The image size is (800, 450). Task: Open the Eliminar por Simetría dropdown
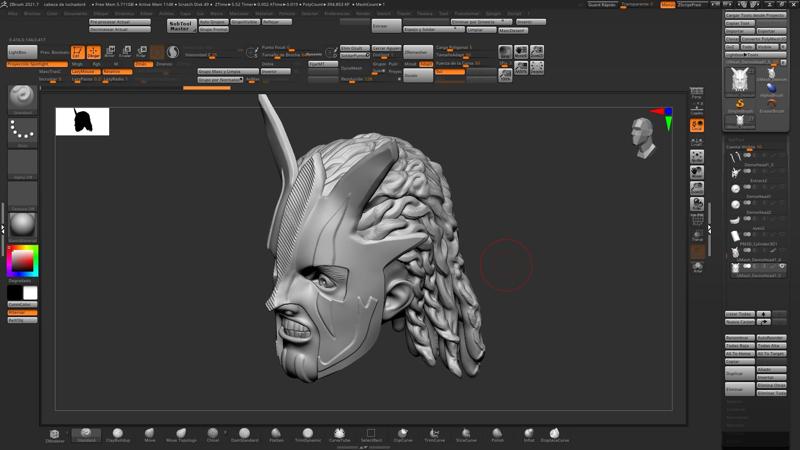[x=481, y=22]
